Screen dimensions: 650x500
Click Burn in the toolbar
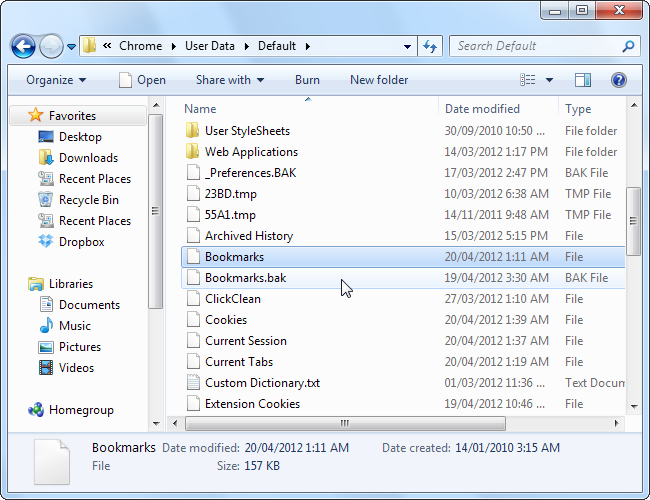(307, 80)
